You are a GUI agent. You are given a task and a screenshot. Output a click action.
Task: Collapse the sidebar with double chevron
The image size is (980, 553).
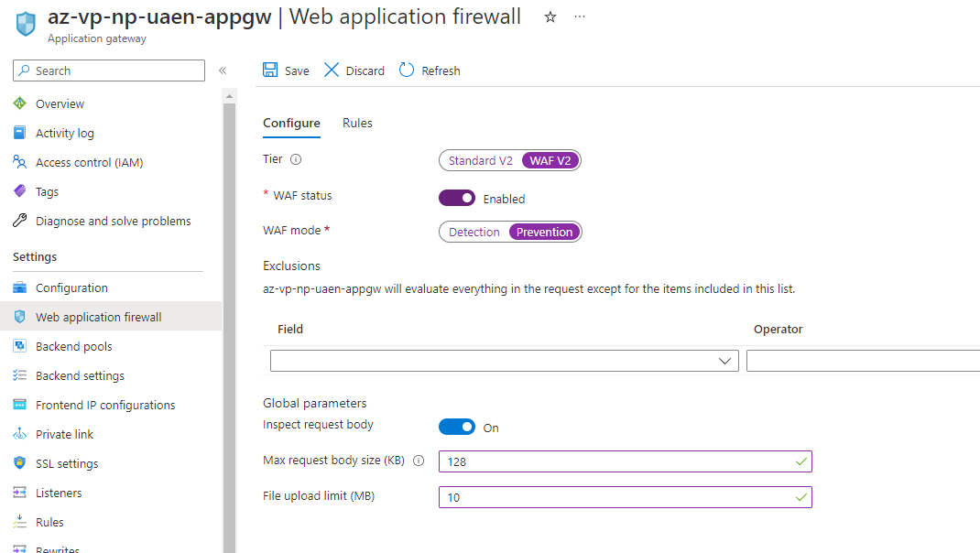tap(223, 70)
